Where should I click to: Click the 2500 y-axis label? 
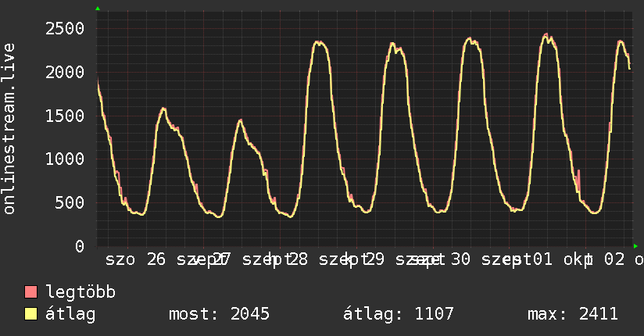(65, 29)
